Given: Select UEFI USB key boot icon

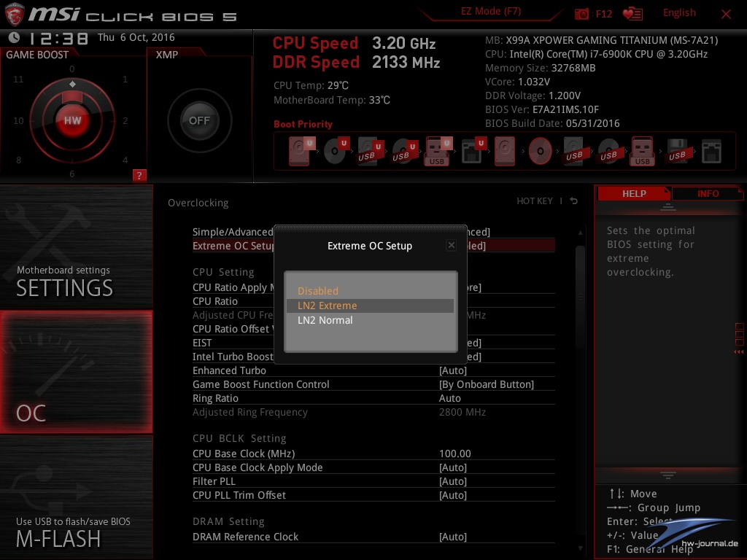Looking at the screenshot, I should pyautogui.click(x=438, y=151).
